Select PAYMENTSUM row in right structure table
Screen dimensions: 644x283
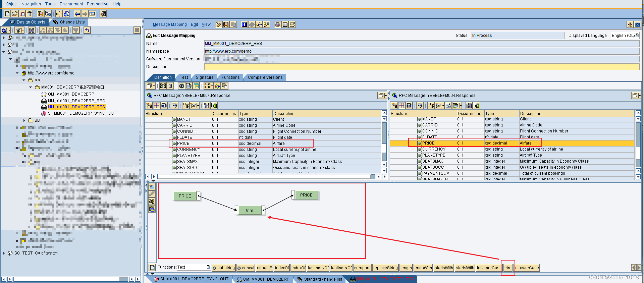point(512,173)
